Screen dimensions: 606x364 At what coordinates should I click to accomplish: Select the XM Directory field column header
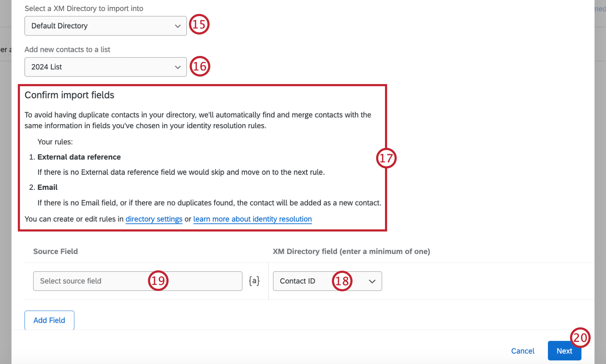(351, 251)
